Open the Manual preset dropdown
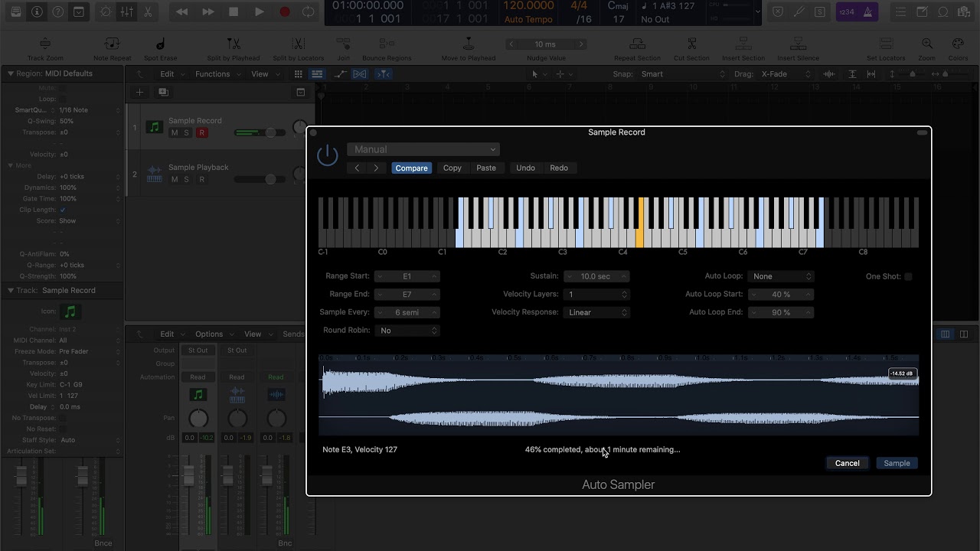The image size is (980, 551). pyautogui.click(x=423, y=149)
